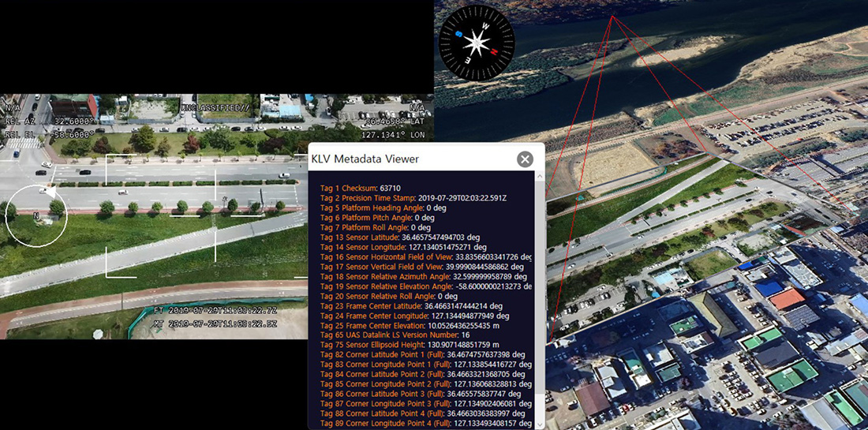Click the north indicator circle on video
The height and width of the screenshot is (430, 868).
[x=36, y=215]
